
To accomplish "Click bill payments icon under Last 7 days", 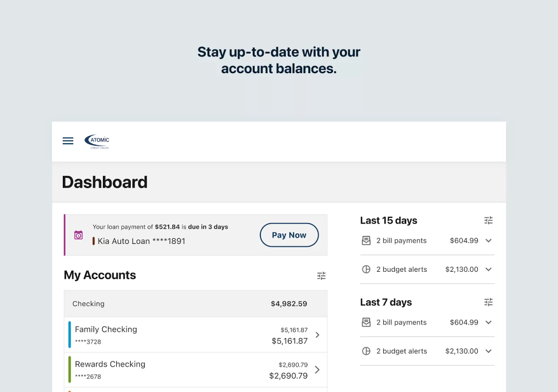I will (366, 322).
